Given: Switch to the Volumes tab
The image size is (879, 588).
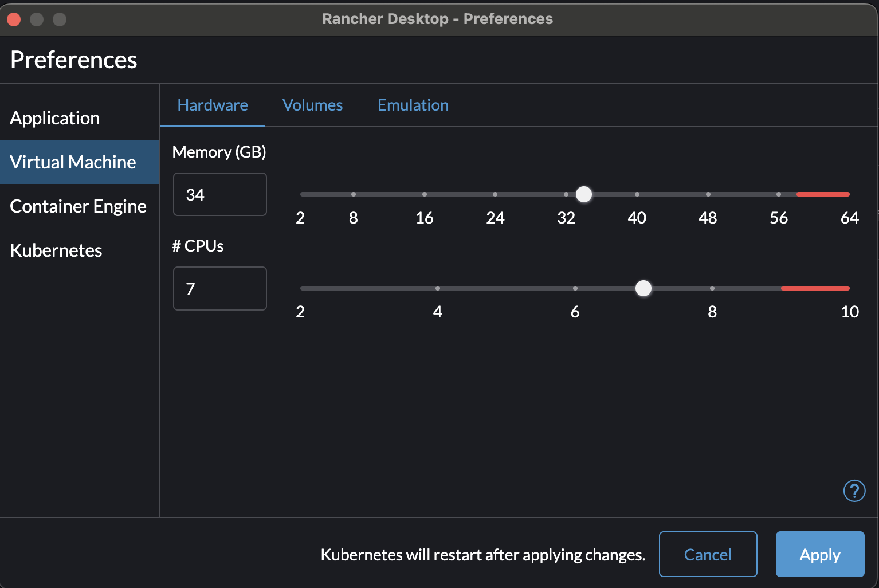Looking at the screenshot, I should pyautogui.click(x=312, y=105).
